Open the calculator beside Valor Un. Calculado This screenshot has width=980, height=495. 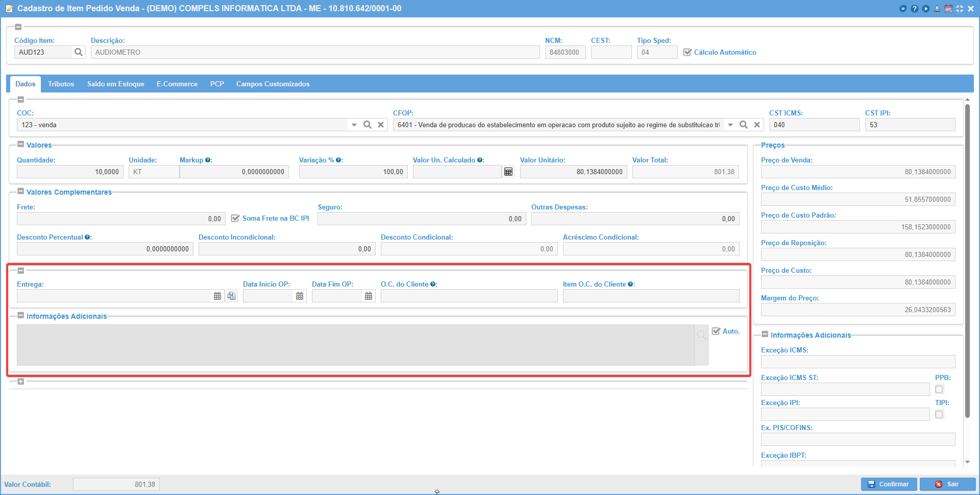(508, 172)
